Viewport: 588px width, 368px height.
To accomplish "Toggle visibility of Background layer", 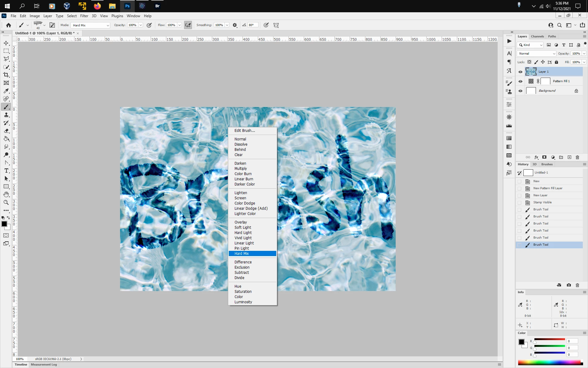I will 520,91.
